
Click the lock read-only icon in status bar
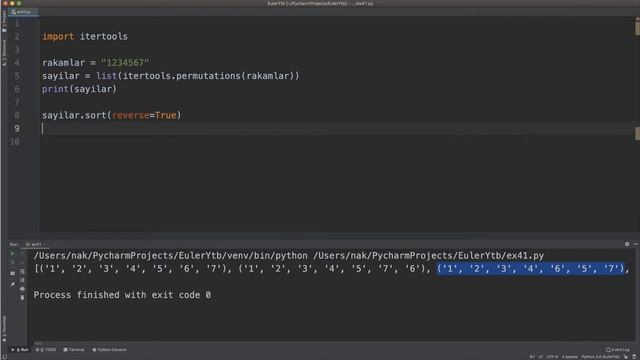626,357
